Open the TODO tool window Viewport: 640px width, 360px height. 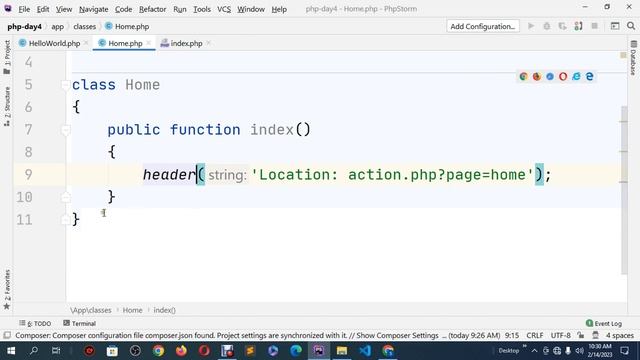(x=35, y=323)
